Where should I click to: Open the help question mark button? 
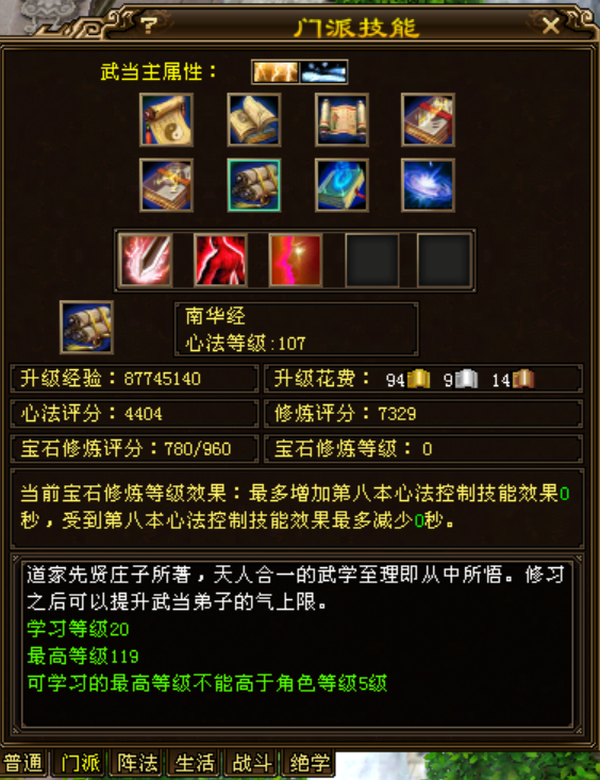tap(148, 25)
